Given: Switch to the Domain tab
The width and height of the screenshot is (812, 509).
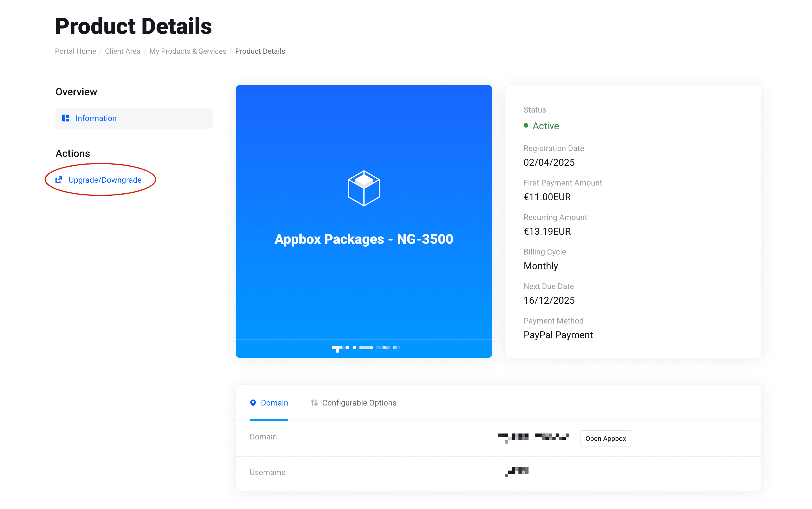Looking at the screenshot, I should (269, 403).
